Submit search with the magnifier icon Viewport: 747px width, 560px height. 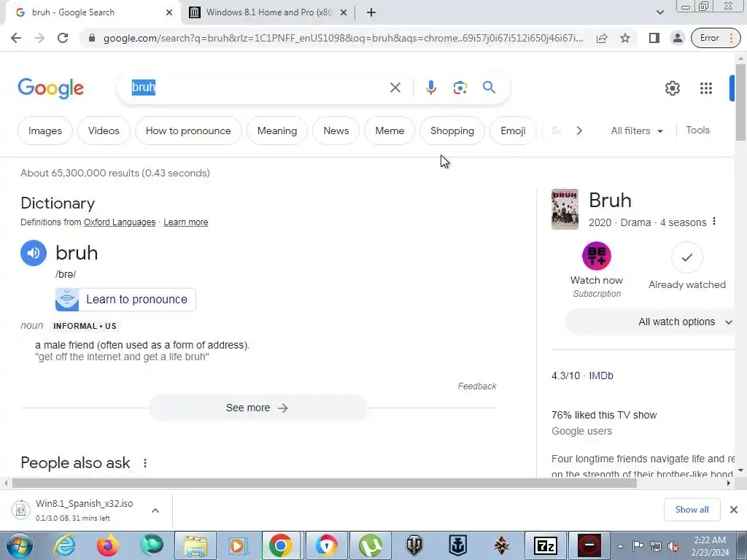pos(489,87)
